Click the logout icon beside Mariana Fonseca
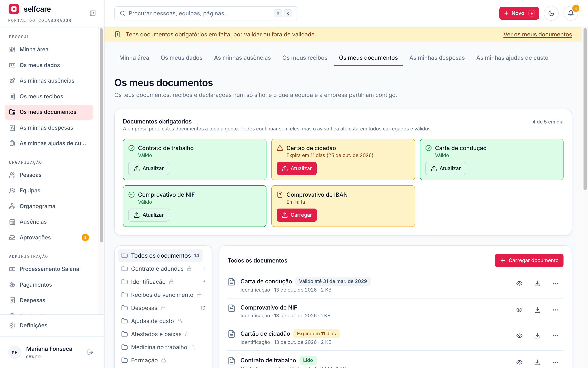 pos(90,352)
